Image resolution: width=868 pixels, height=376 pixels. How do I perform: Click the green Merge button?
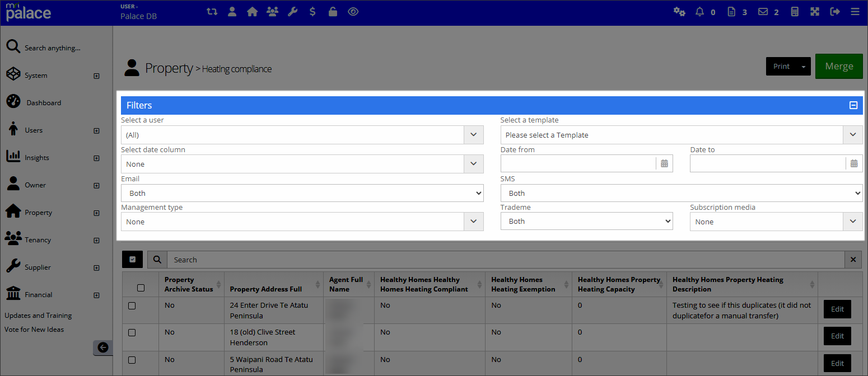839,66
